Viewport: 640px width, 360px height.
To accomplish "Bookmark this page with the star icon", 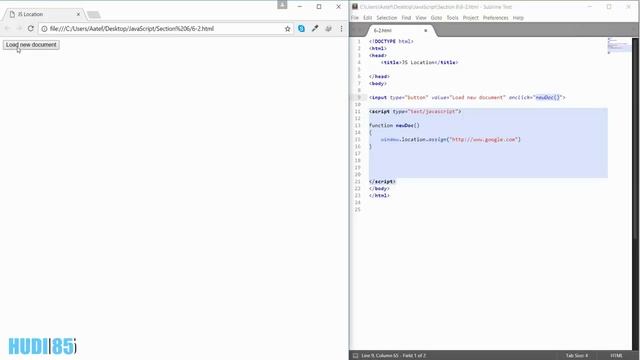I will 287,29.
